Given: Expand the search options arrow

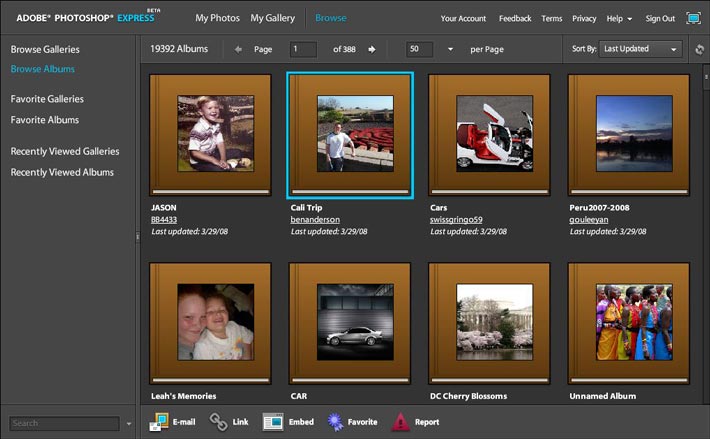Looking at the screenshot, I should [x=129, y=424].
